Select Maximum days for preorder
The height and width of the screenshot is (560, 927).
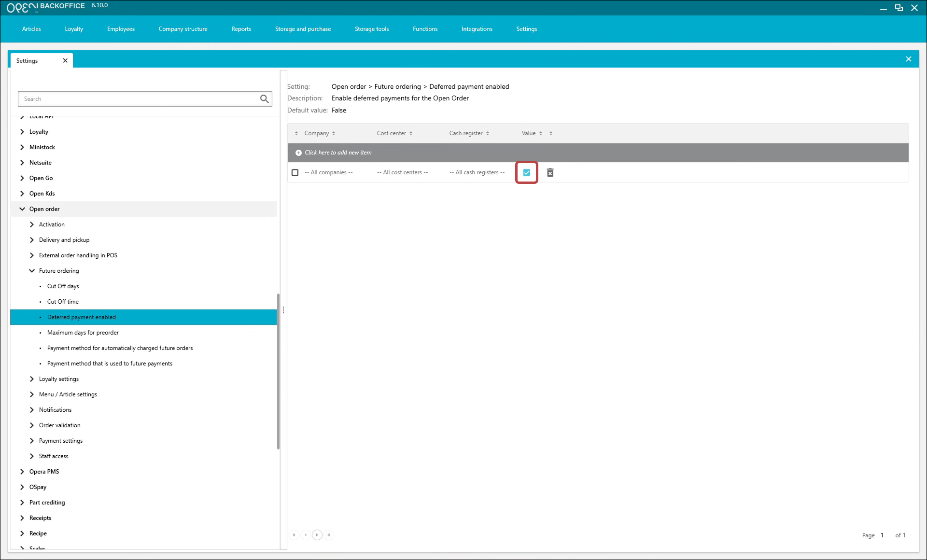pyautogui.click(x=83, y=333)
